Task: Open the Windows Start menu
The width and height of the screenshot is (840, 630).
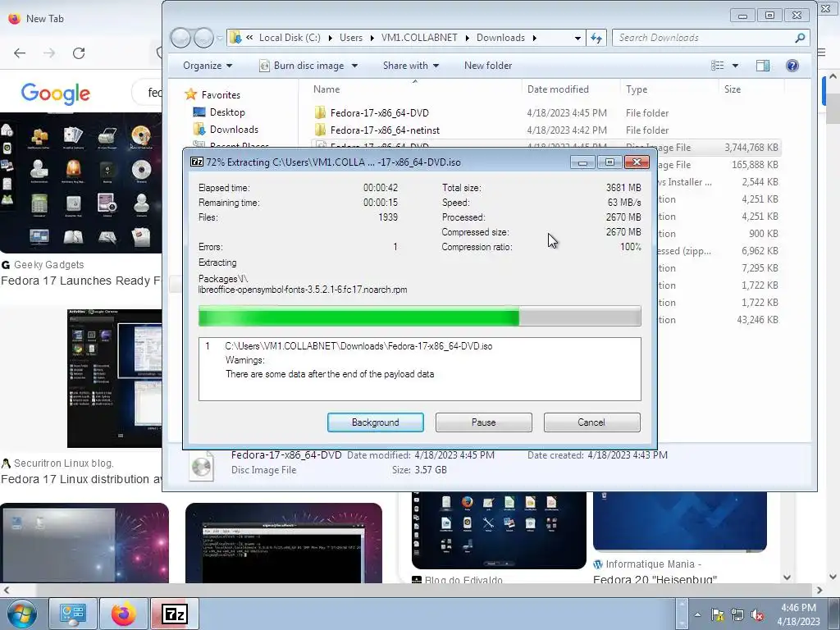Action: [x=22, y=614]
